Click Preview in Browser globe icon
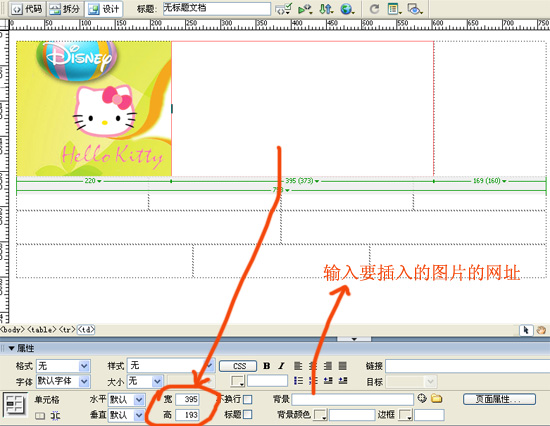Image resolution: width=550 pixels, height=426 pixels. [x=347, y=9]
